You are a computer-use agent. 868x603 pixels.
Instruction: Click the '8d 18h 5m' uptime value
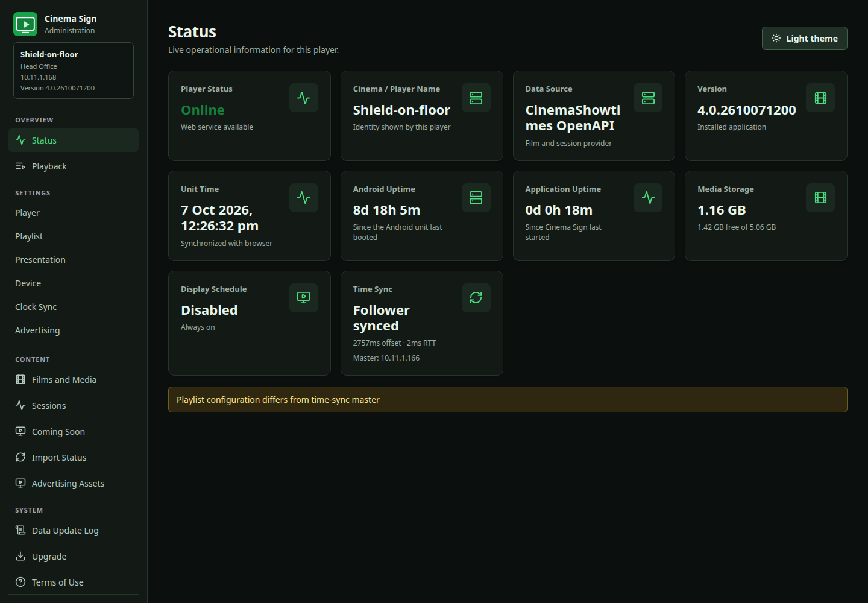[386, 210]
